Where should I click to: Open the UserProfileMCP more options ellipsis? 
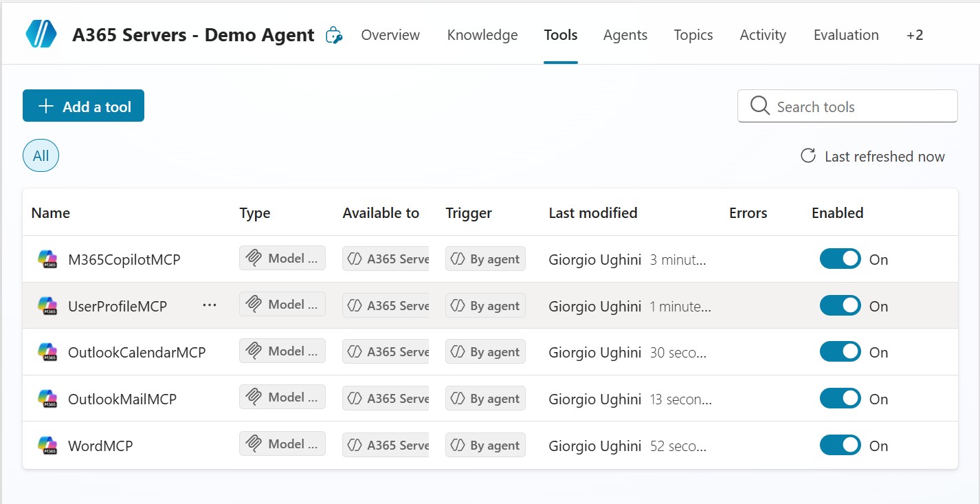[x=210, y=305]
